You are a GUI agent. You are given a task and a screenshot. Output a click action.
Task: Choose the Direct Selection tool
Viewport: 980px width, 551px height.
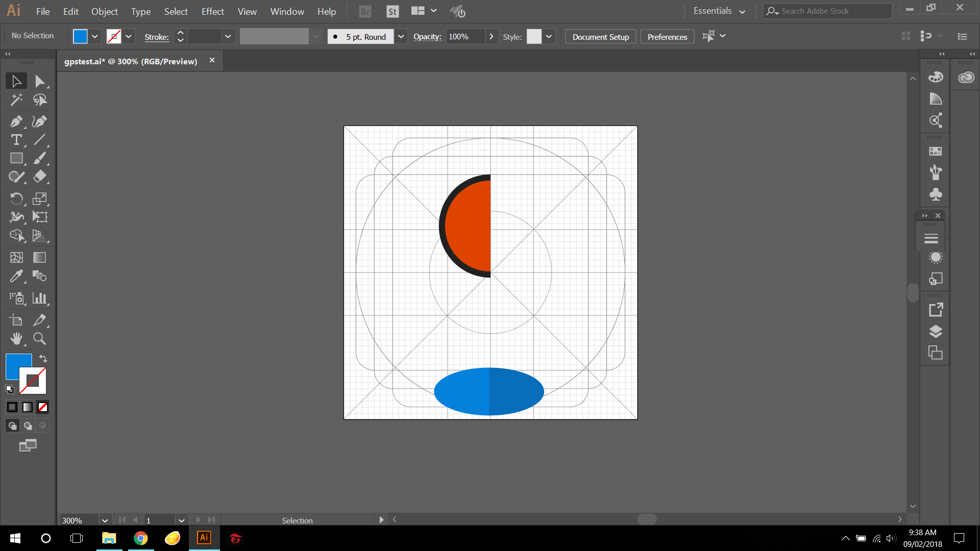[39, 81]
